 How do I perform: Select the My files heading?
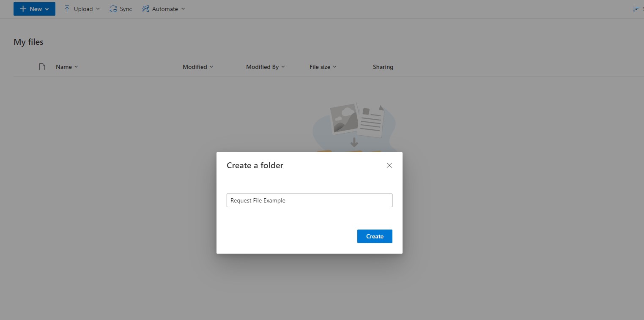(28, 42)
